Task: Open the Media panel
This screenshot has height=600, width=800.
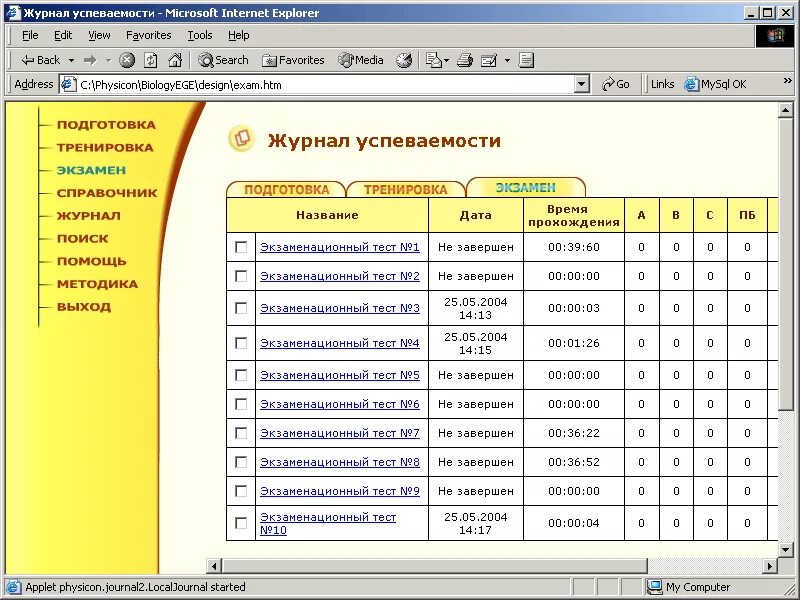Action: coord(360,59)
